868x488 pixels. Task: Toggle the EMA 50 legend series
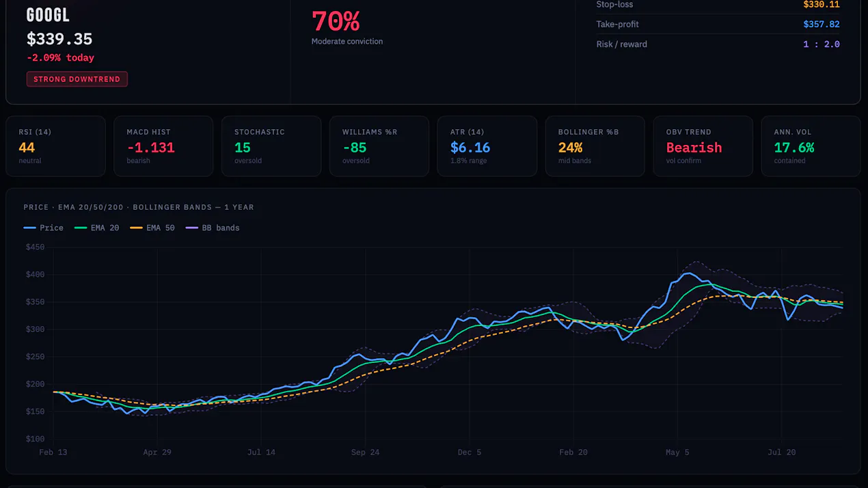[152, 228]
